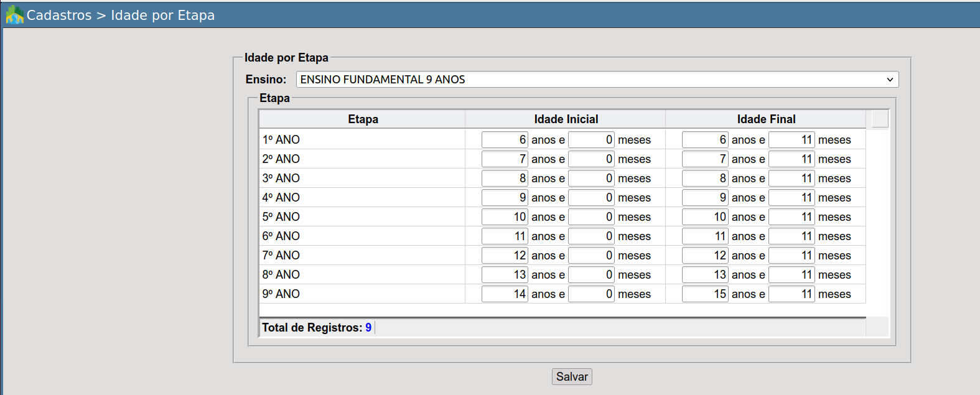The image size is (980, 395).
Task: Focus 4º ANO initial years field
Action: click(505, 198)
